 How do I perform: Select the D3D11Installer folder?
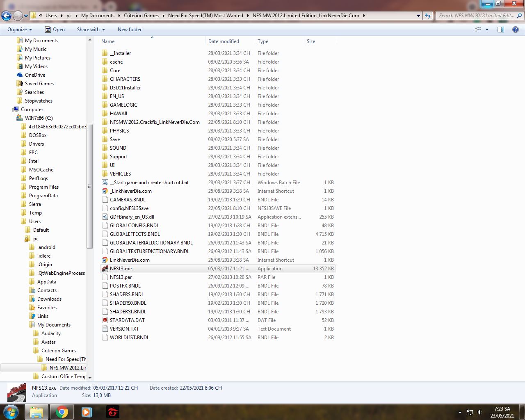pos(125,88)
